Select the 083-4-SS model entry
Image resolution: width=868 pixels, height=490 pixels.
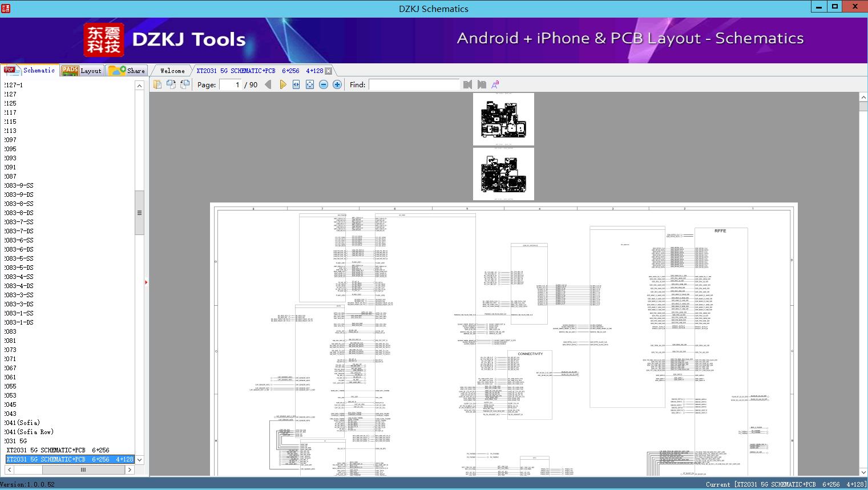pyautogui.click(x=19, y=277)
